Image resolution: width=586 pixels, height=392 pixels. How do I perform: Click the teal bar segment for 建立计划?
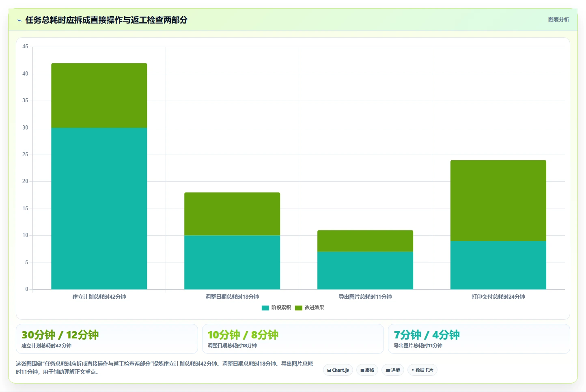click(x=99, y=209)
